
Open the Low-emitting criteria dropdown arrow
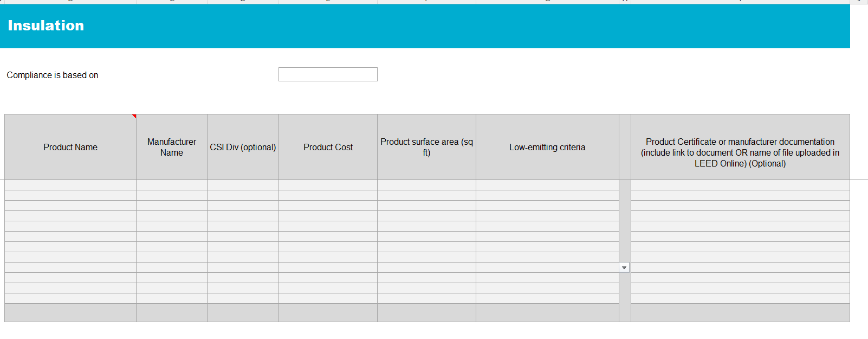tap(624, 267)
